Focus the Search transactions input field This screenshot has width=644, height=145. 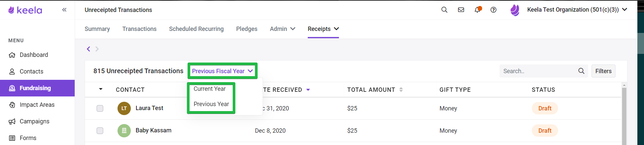tap(538, 71)
